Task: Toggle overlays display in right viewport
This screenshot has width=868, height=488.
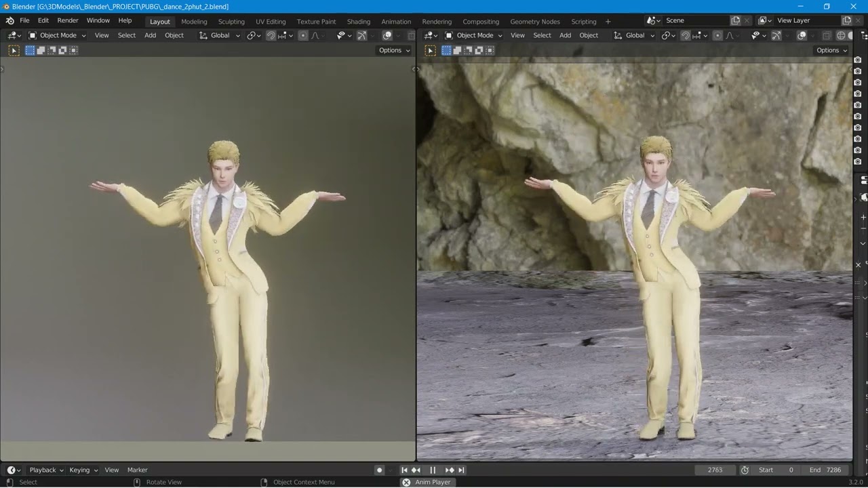Action: [x=802, y=35]
